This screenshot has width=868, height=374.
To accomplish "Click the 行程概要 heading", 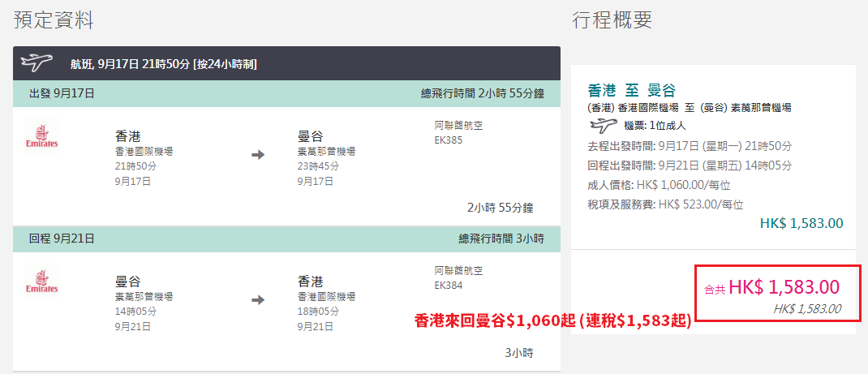I will pos(612,20).
